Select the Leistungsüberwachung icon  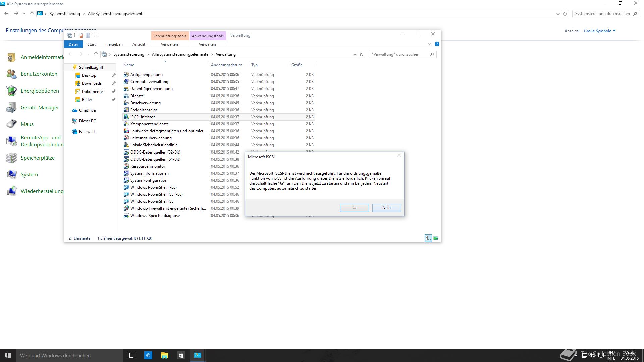click(126, 138)
